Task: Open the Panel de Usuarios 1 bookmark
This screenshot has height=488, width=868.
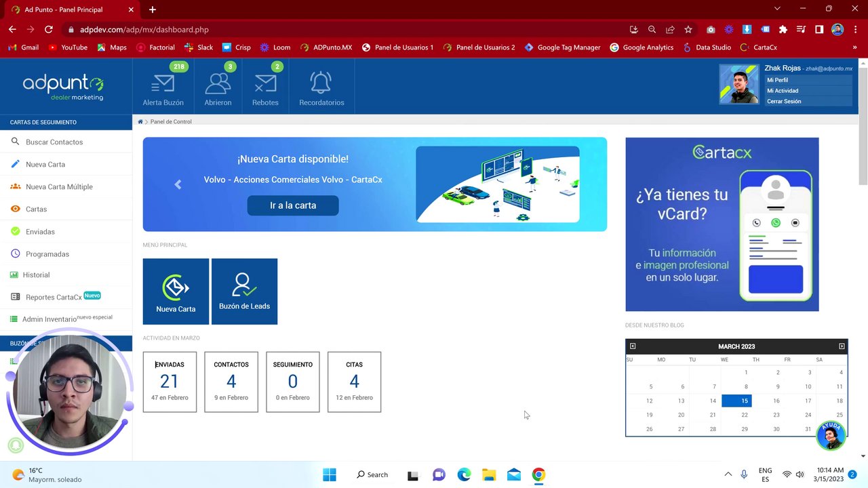Action: pos(397,47)
